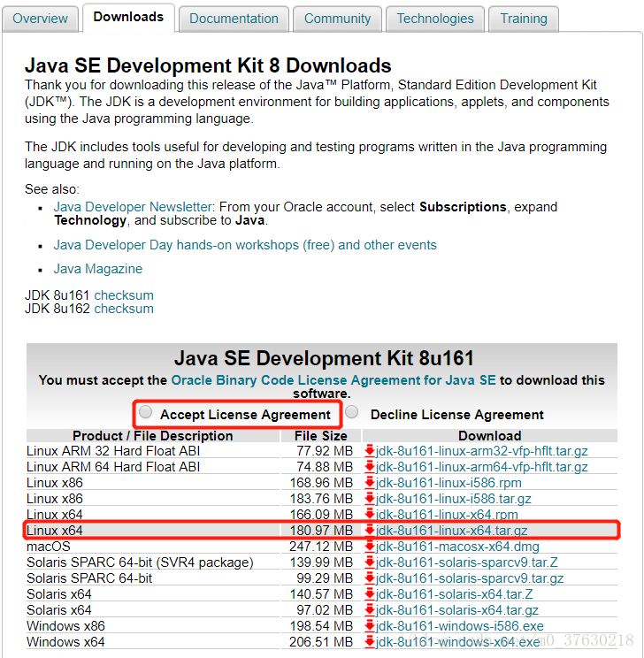Screen dimensions: 644x658
Task: Open Java Developer Newsletter link
Action: click(133, 207)
